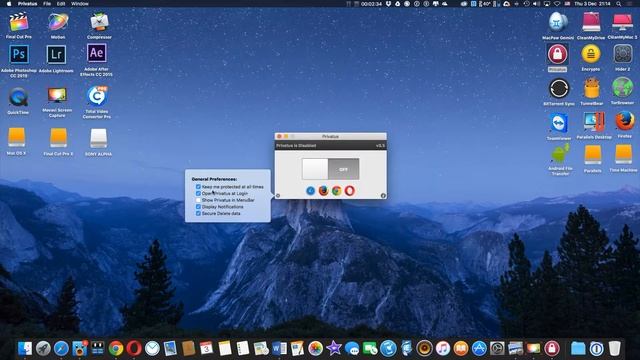
Task: Select Firefox browser icon in Privatus window
Action: pos(323,191)
